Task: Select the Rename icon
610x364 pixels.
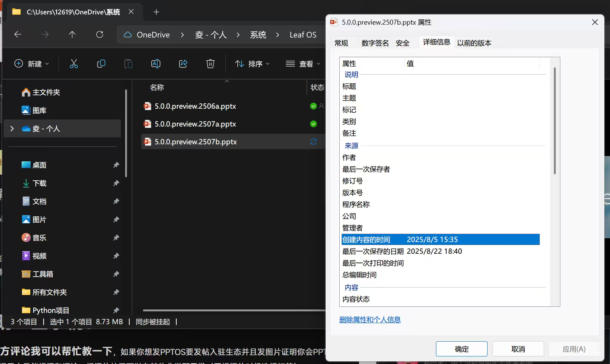Action: coord(155,64)
